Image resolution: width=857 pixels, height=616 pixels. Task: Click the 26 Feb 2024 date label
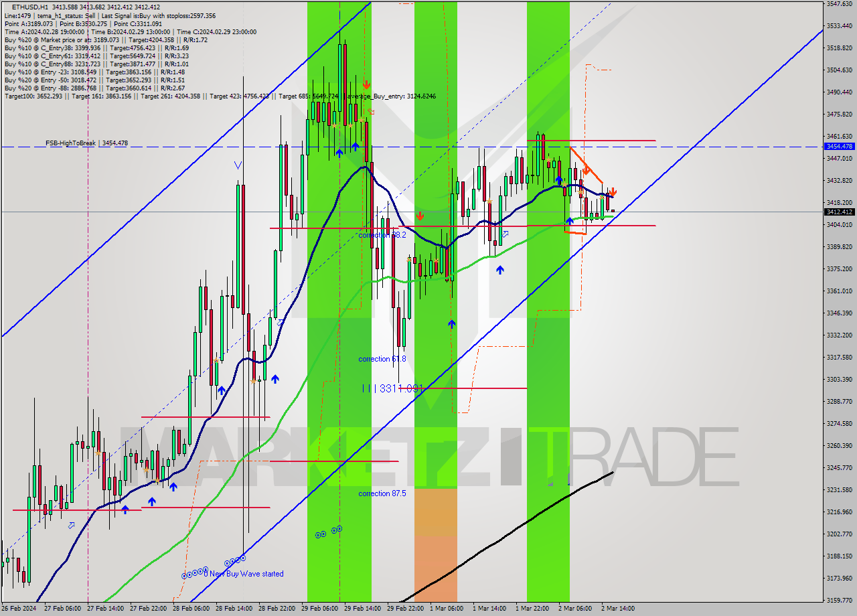coord(18,609)
